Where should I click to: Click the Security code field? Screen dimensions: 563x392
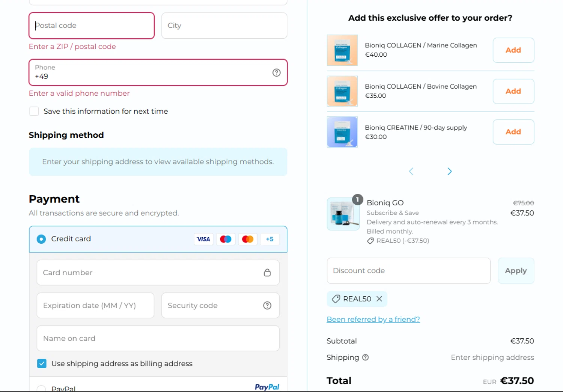[220, 306]
